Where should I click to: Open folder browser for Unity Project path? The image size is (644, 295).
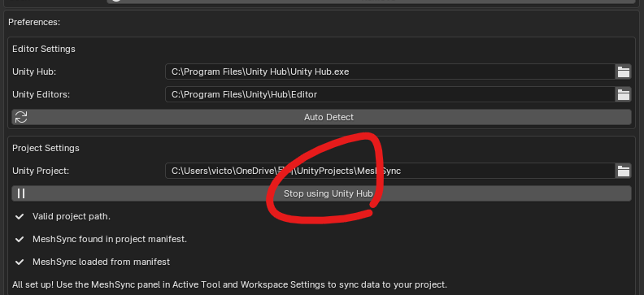[624, 171]
